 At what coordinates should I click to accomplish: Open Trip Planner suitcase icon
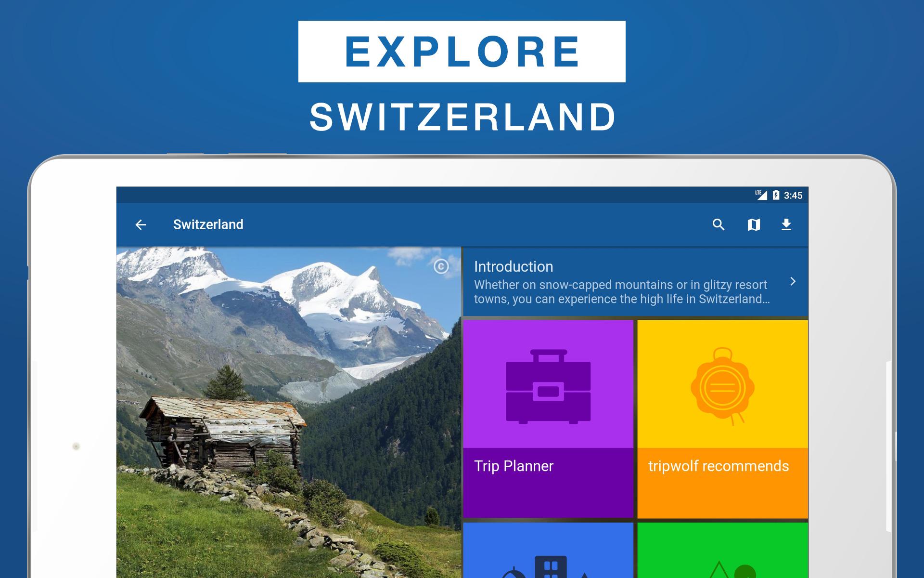(x=548, y=387)
